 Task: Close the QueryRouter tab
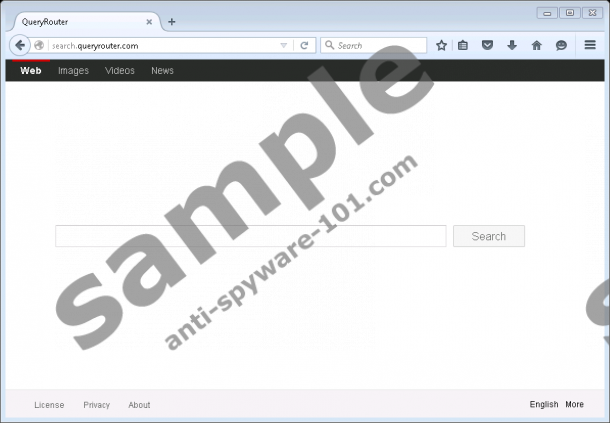click(x=150, y=21)
